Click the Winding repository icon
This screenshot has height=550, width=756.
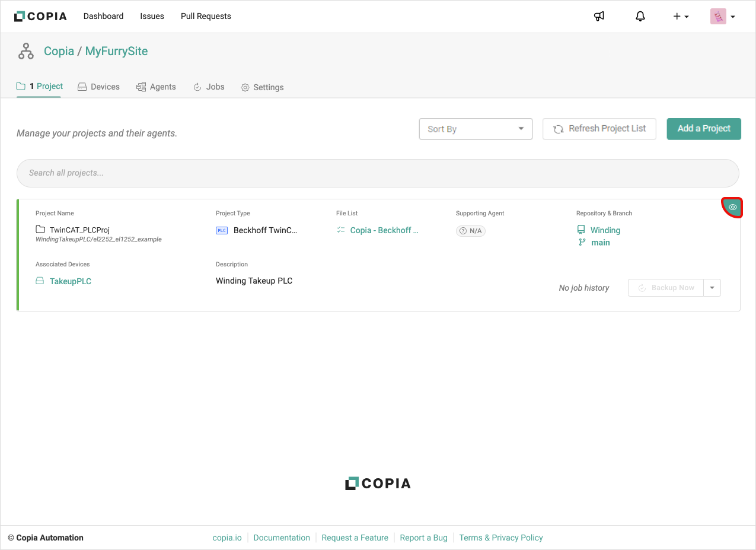point(581,230)
